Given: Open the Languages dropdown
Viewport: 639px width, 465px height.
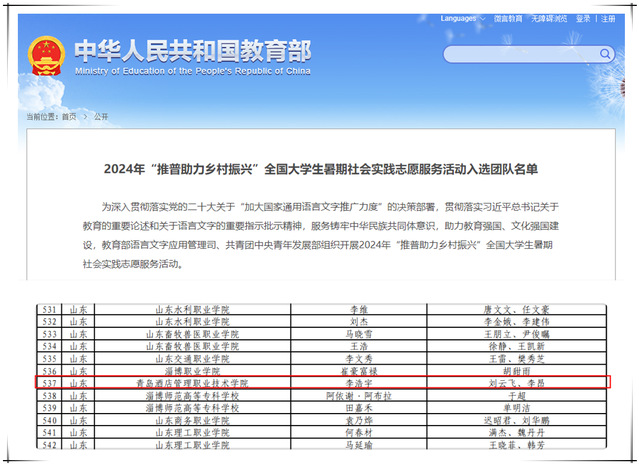Looking at the screenshot, I should click(x=460, y=18).
